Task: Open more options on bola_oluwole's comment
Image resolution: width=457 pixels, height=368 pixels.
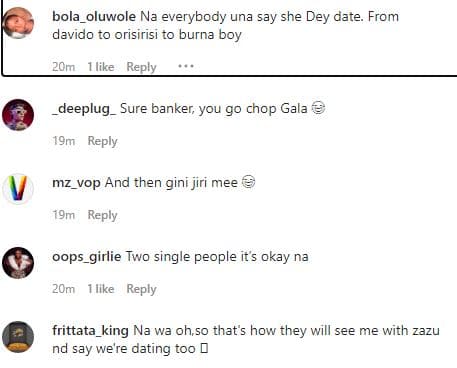Action: tap(186, 66)
